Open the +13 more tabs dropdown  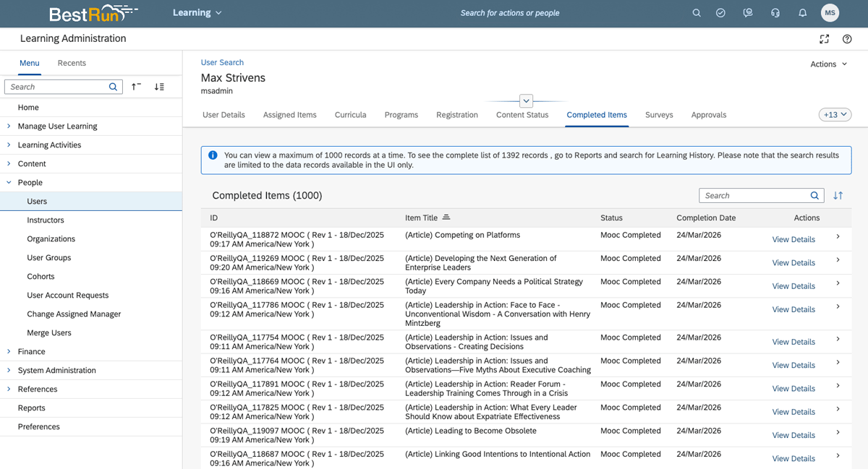(835, 115)
